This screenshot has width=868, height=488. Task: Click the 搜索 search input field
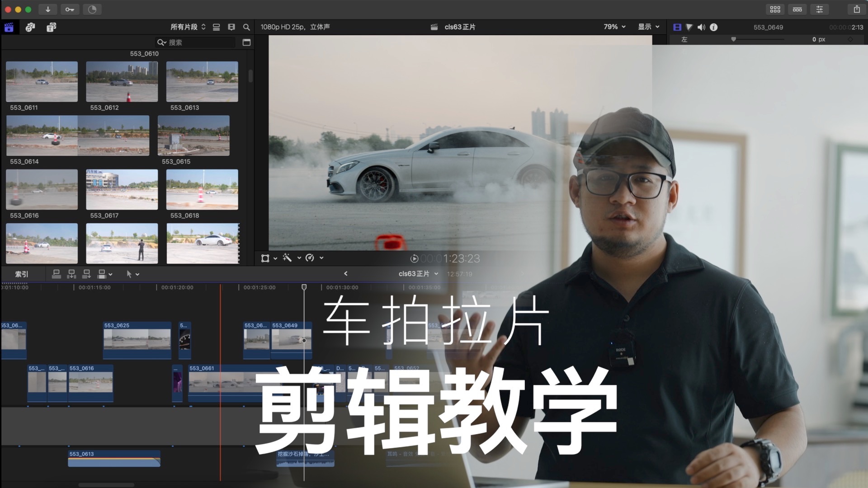(x=195, y=42)
